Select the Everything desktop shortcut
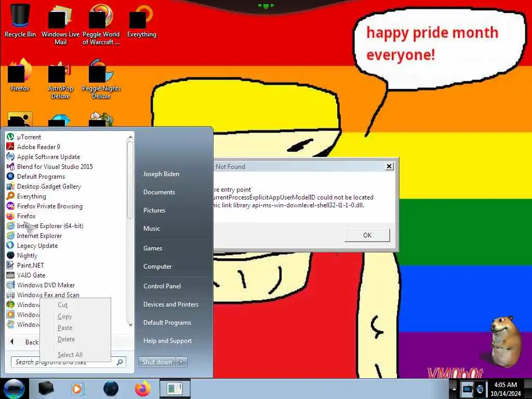 point(141,21)
